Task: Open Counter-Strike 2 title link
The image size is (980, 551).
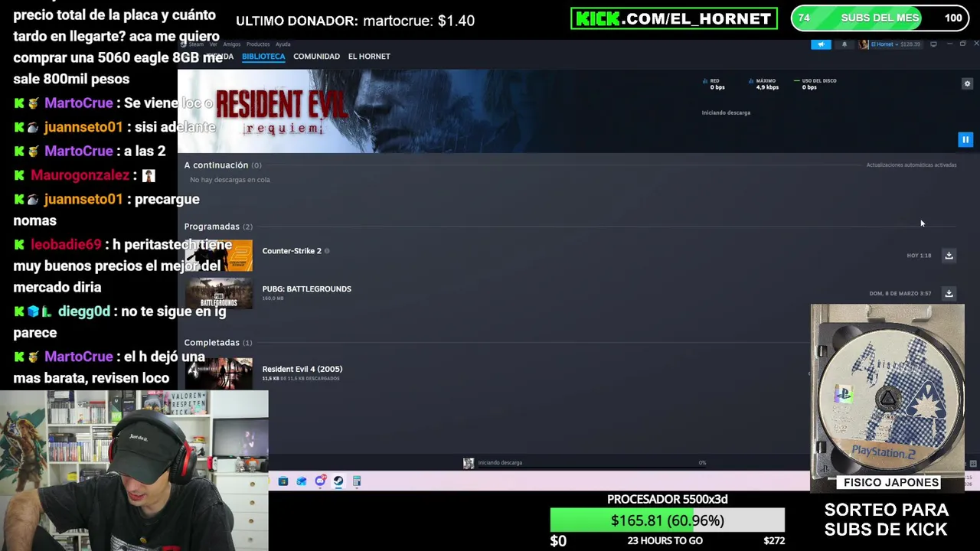Action: 292,251
